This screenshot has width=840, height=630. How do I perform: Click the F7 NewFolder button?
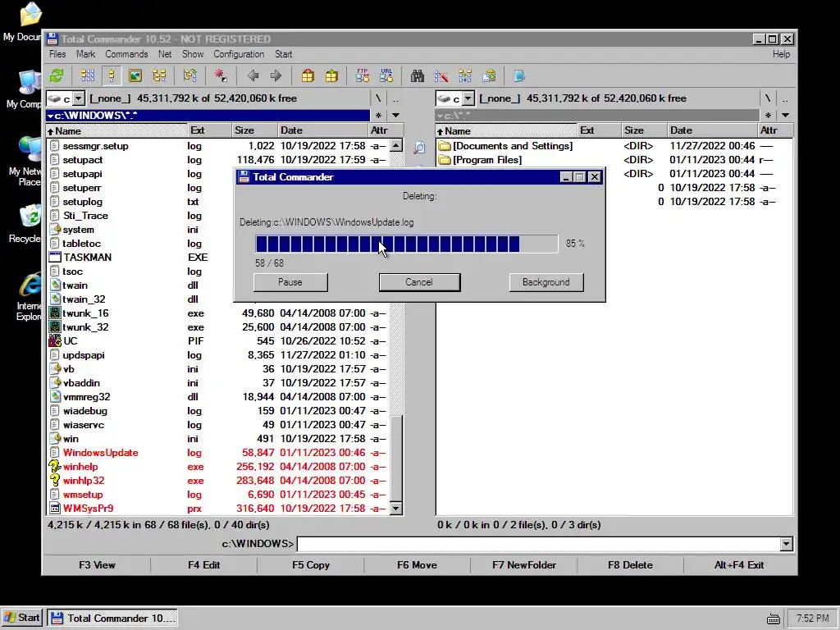(524, 565)
